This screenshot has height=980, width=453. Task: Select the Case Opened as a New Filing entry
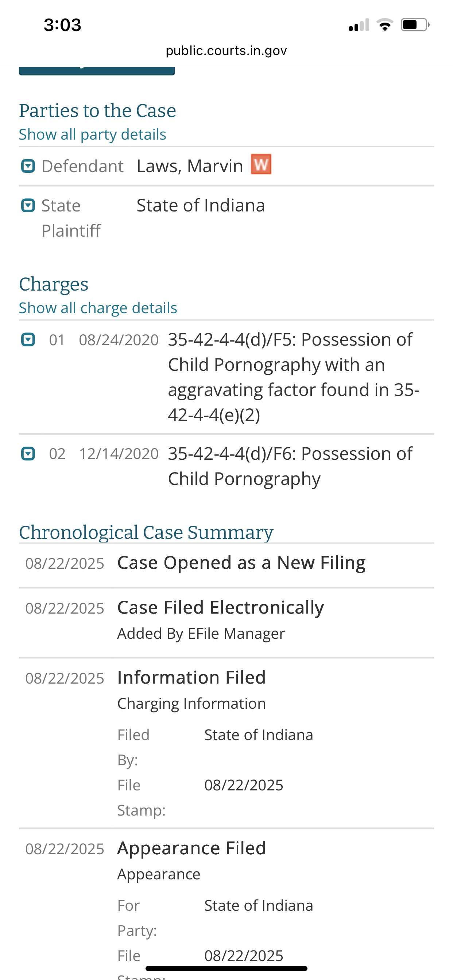[226, 563]
